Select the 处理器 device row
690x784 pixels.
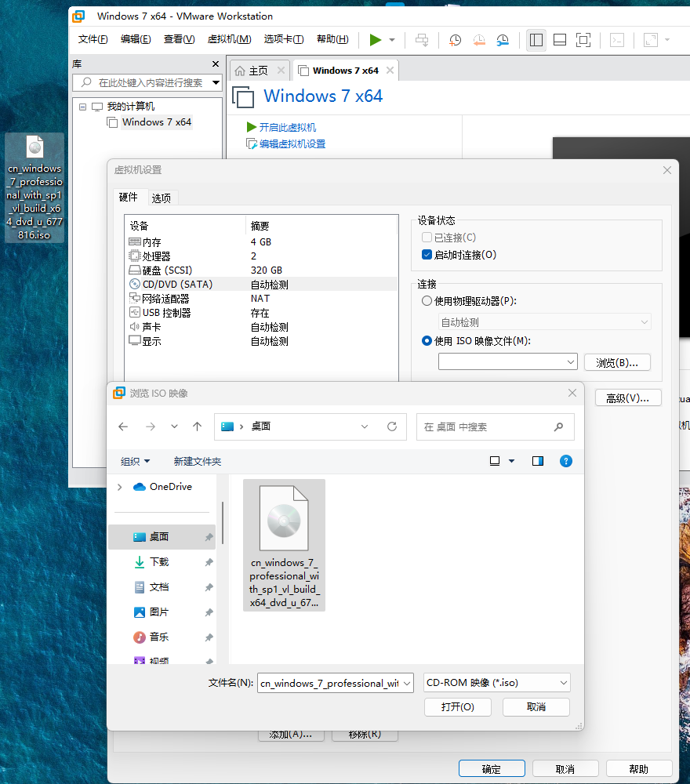click(262, 256)
